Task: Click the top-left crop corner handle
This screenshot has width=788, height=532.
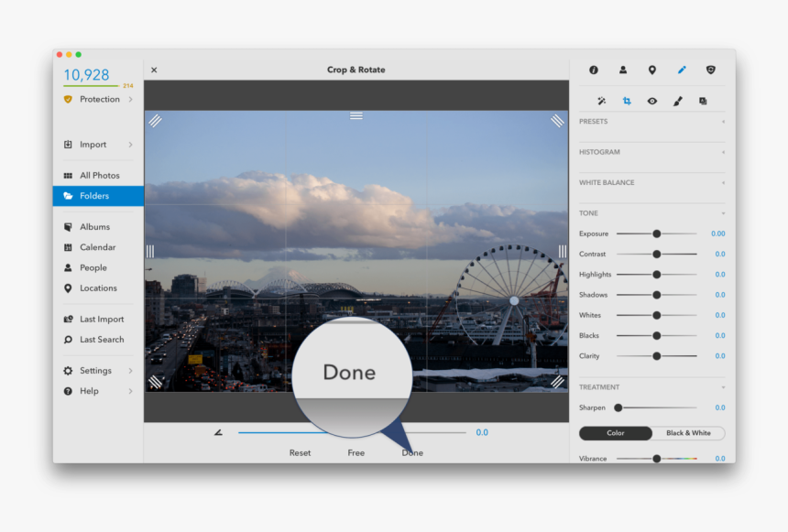Action: [x=155, y=121]
